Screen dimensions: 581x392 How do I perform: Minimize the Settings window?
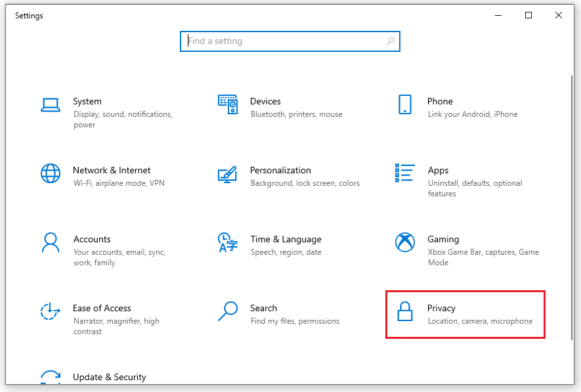(x=498, y=15)
